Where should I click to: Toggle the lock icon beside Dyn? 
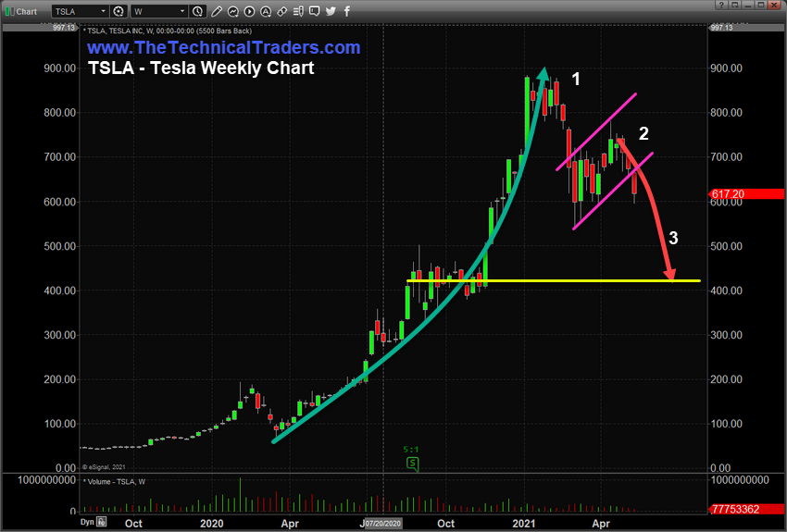point(102,522)
